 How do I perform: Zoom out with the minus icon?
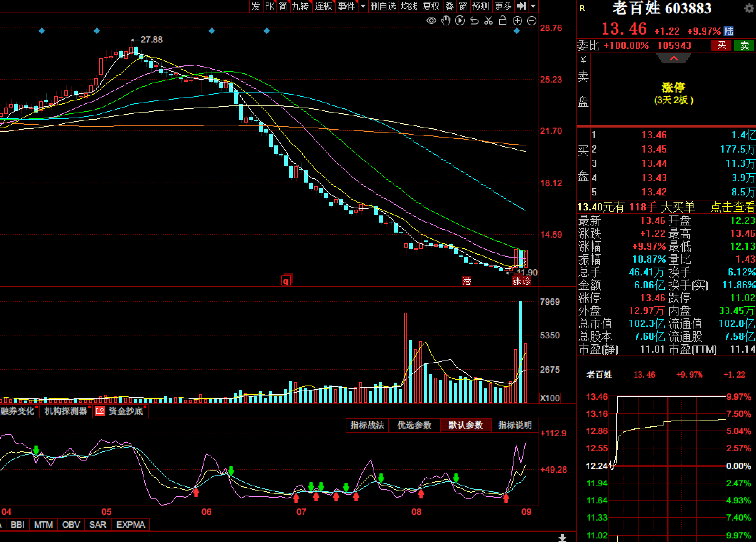pos(532,21)
